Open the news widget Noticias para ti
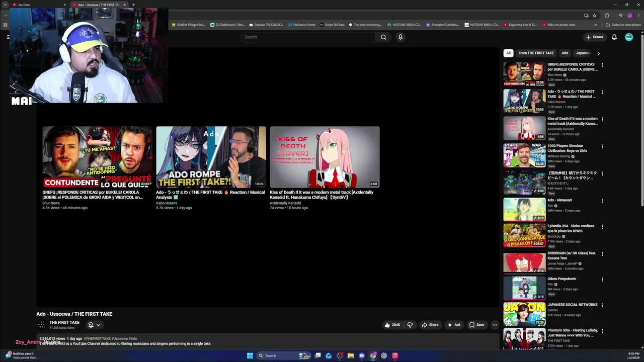Image resolution: width=644 pixels, height=362 pixels. click(21, 355)
